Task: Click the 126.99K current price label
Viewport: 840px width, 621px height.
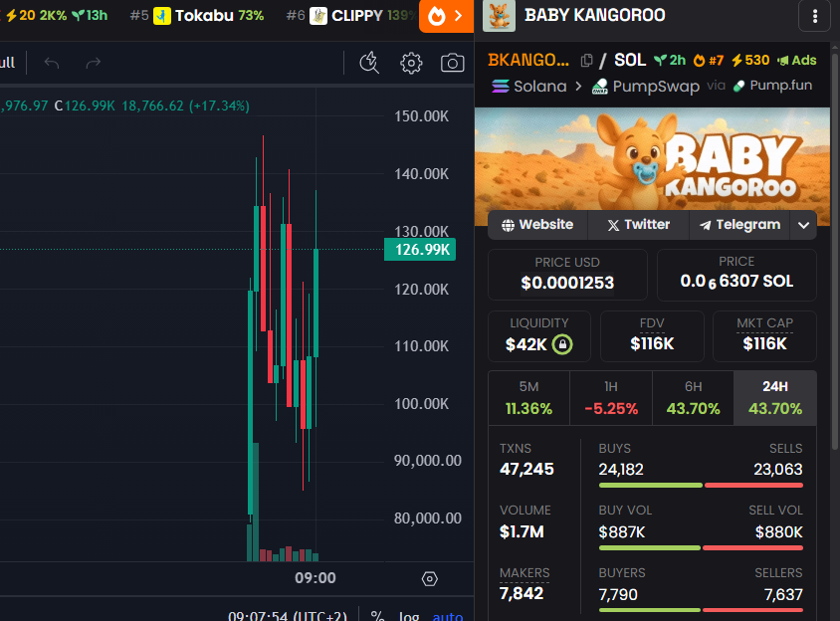Action: pos(420,249)
